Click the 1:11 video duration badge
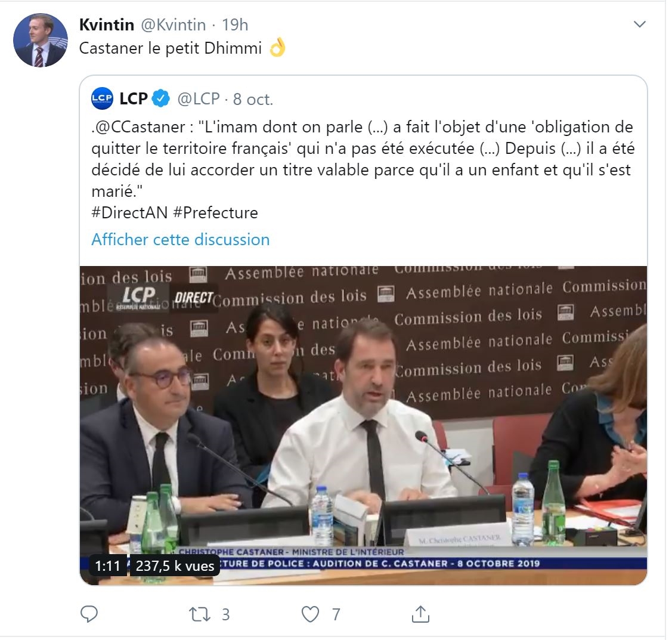 (107, 566)
